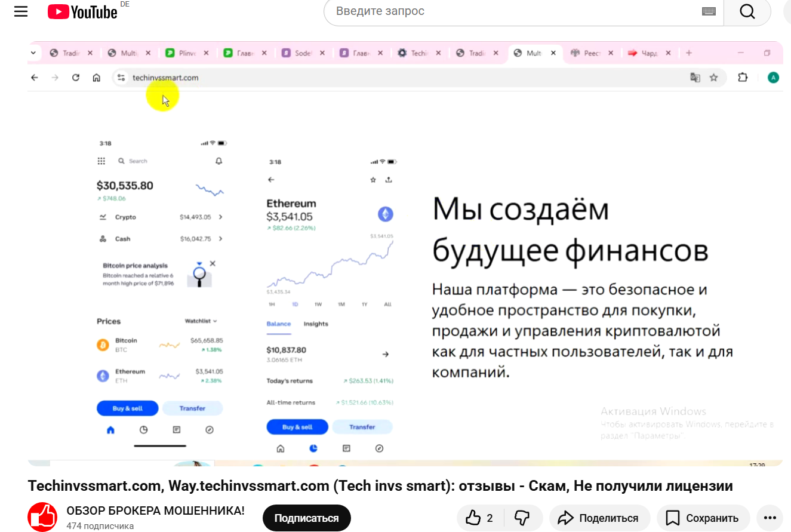Reload the techinvssmart.com page
This screenshot has width=791, height=532.
click(76, 78)
